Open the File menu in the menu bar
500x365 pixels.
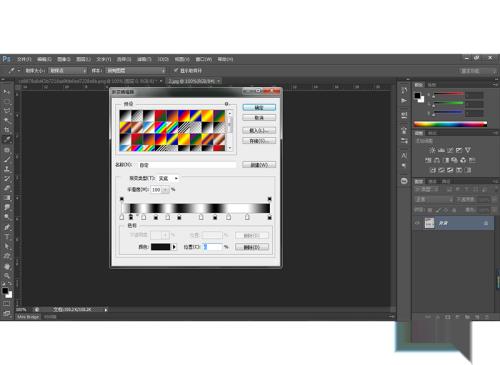(24, 59)
